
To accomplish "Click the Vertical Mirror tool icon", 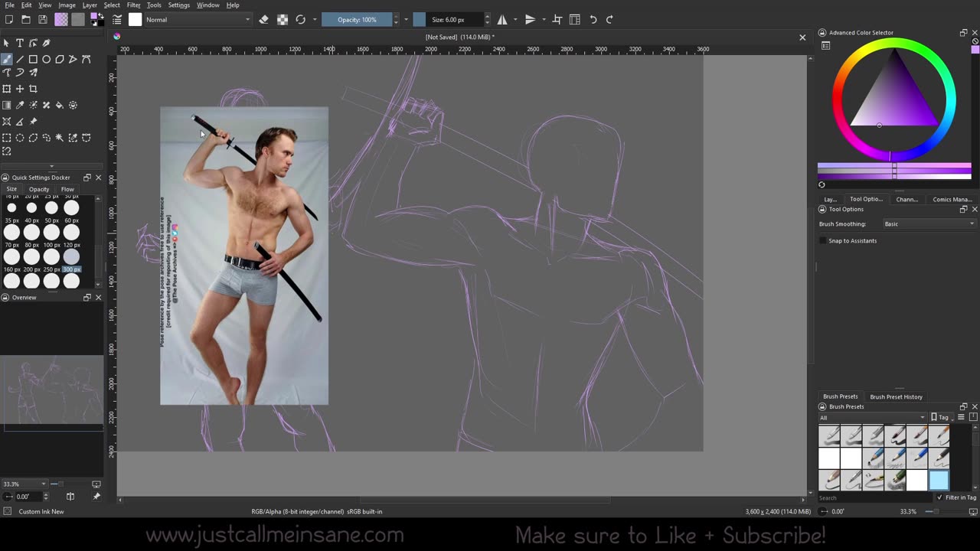I will (530, 20).
